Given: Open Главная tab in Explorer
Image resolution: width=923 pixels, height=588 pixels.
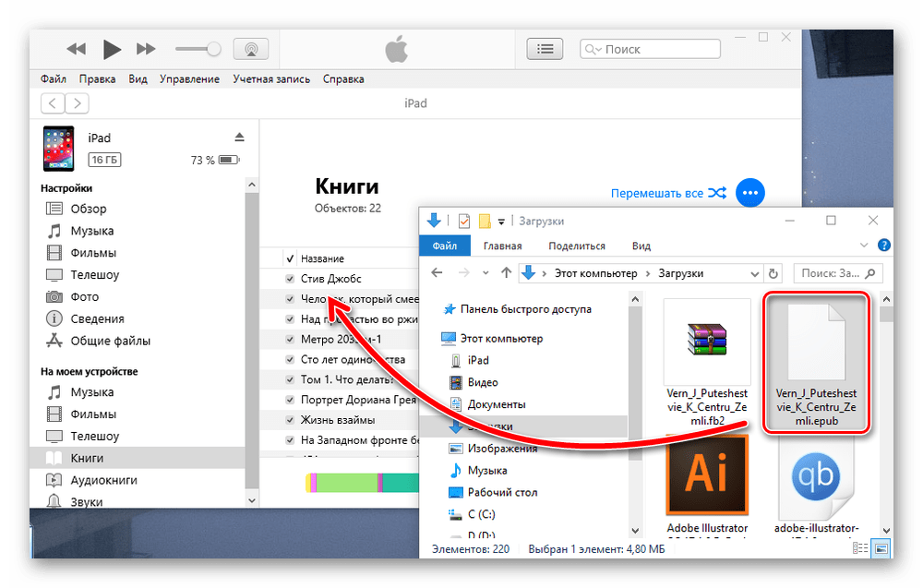Looking at the screenshot, I should point(502,246).
